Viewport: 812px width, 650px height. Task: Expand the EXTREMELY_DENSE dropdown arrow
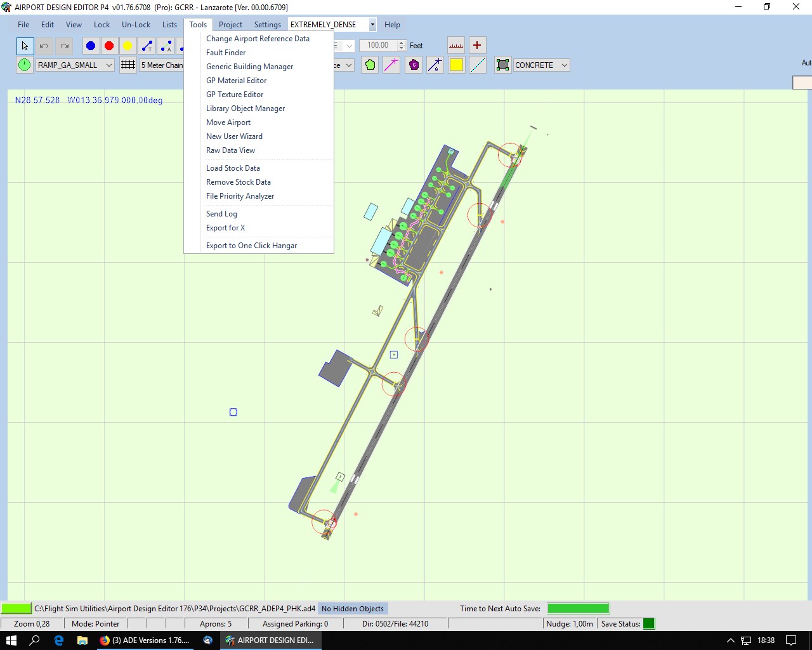(372, 25)
